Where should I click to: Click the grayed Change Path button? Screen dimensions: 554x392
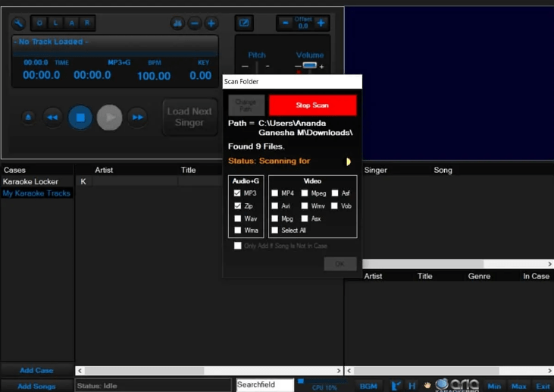coord(246,105)
